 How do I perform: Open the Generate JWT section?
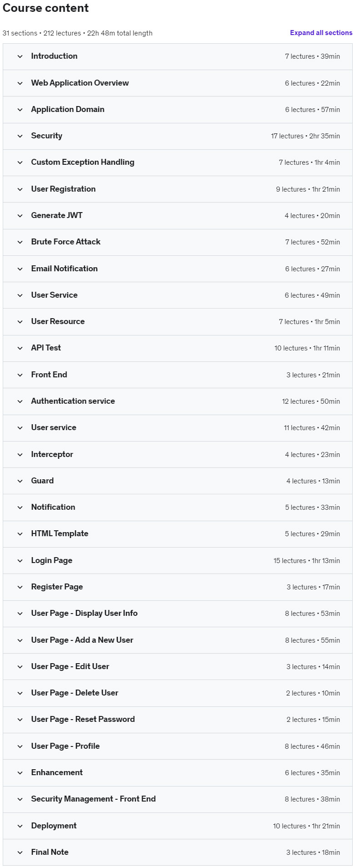[x=177, y=216]
